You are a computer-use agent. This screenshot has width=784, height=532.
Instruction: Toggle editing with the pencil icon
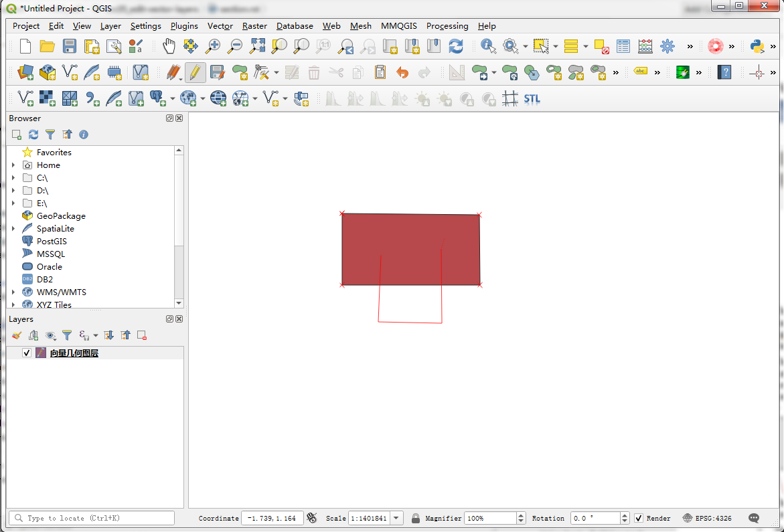(195, 72)
